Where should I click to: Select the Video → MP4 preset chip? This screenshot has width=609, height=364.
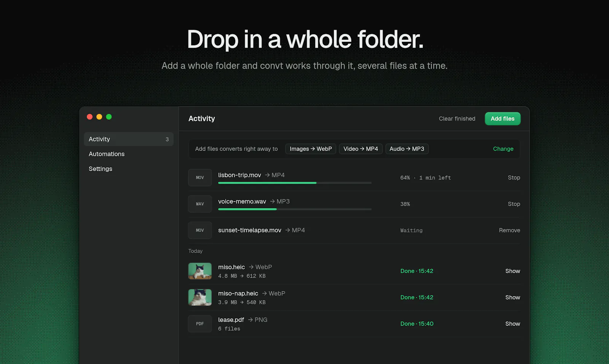pyautogui.click(x=360, y=149)
